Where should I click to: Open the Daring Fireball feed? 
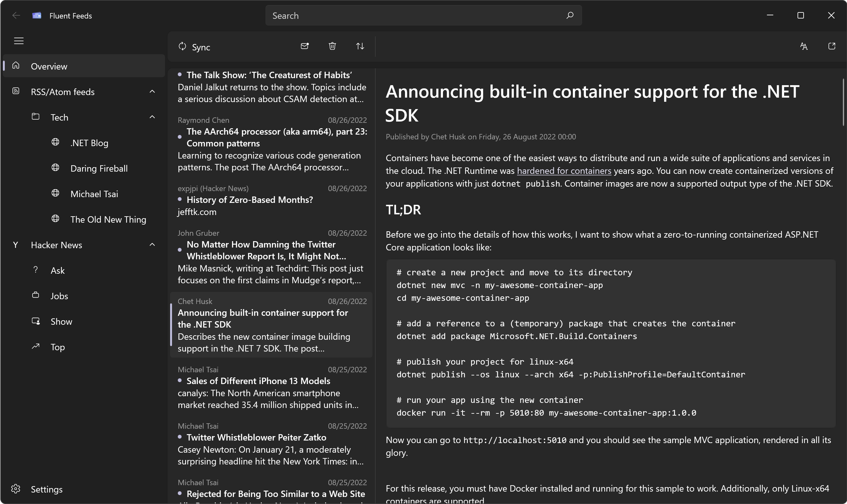pyautogui.click(x=99, y=168)
